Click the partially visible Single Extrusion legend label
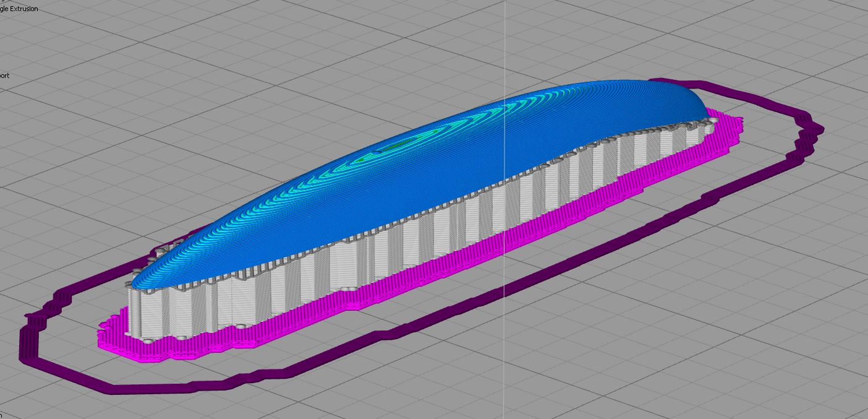Image resolution: width=868 pixels, height=419 pixels. pyautogui.click(x=19, y=9)
